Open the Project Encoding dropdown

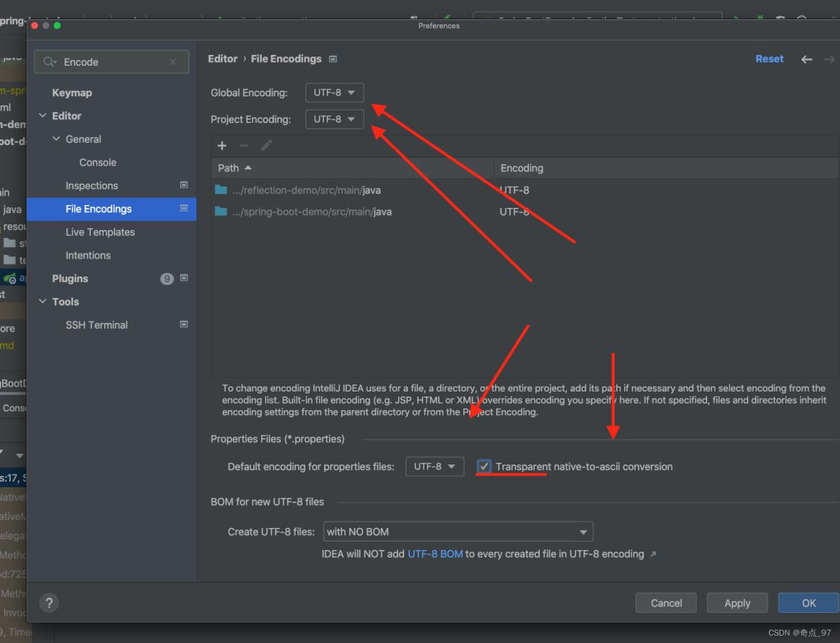click(334, 119)
